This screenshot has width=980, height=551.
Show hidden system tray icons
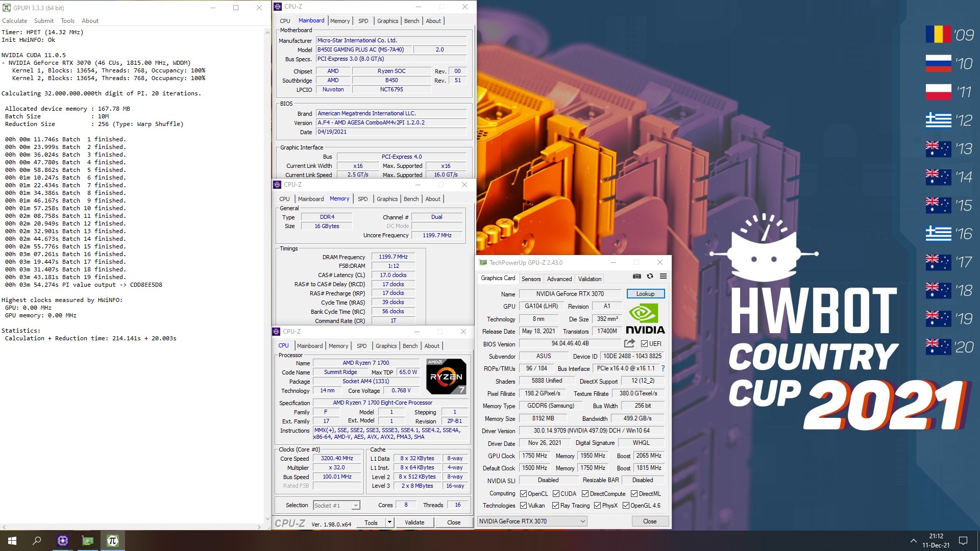pyautogui.click(x=913, y=541)
